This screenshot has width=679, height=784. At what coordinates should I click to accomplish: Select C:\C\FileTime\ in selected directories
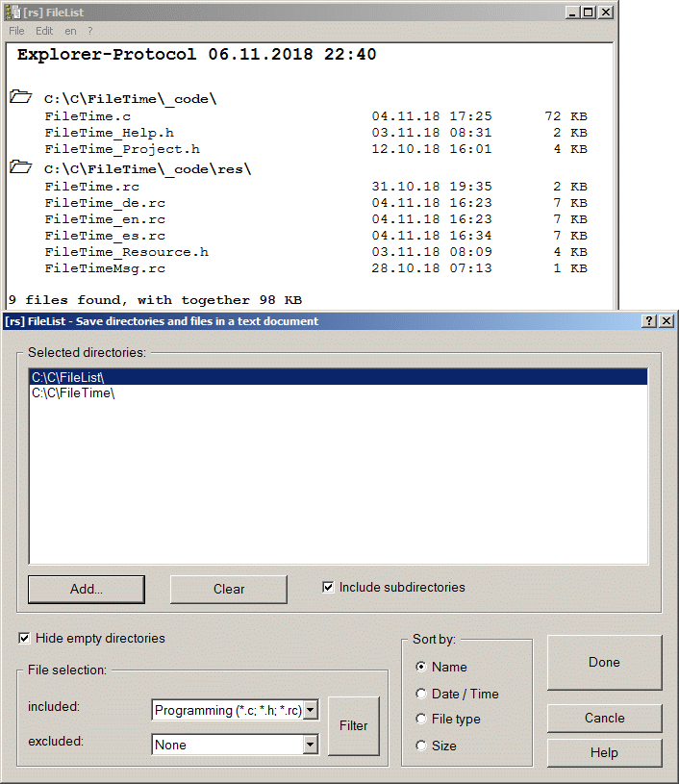339,393
